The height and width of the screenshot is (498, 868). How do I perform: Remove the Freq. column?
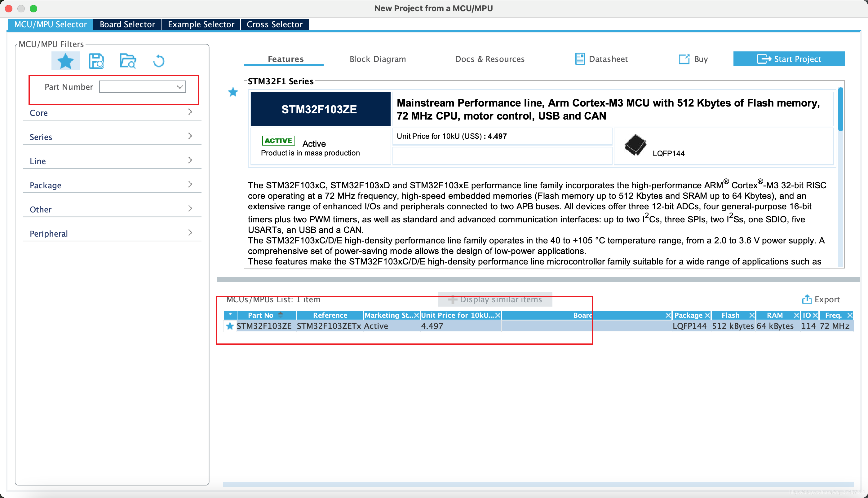click(x=849, y=315)
